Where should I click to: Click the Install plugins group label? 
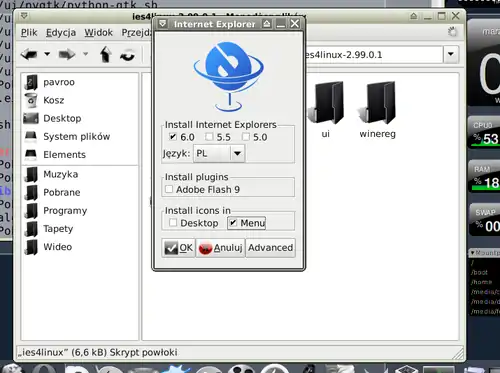(x=197, y=177)
